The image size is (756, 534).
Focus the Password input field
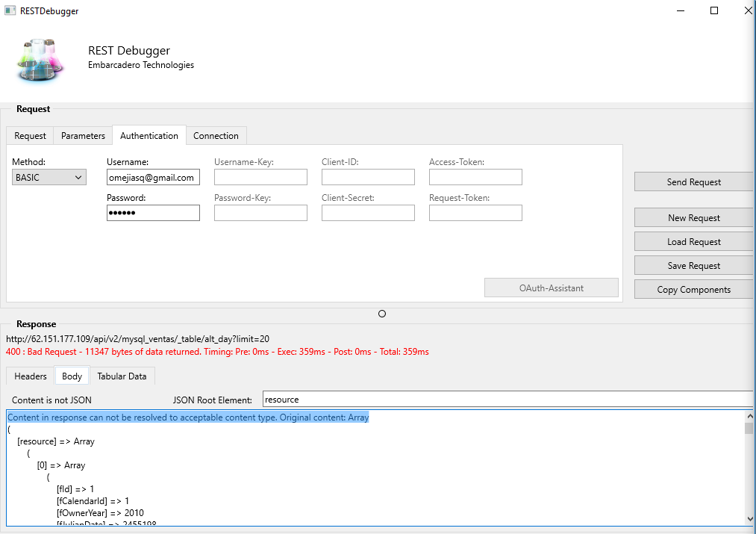153,213
